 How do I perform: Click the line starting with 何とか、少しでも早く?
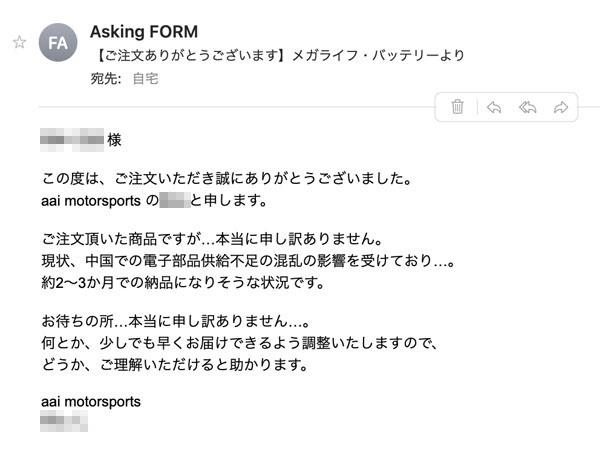point(239,343)
